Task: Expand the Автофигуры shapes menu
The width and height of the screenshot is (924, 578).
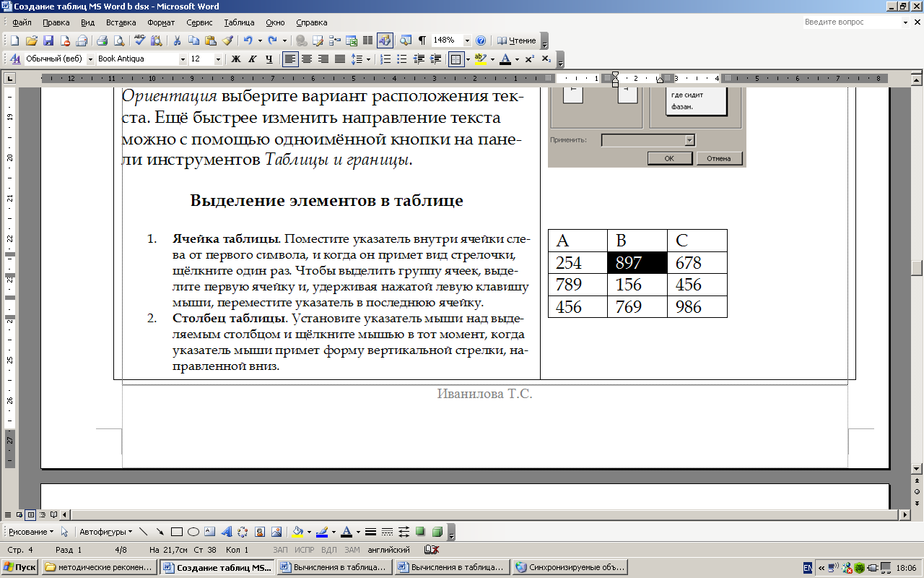Action: [105, 532]
